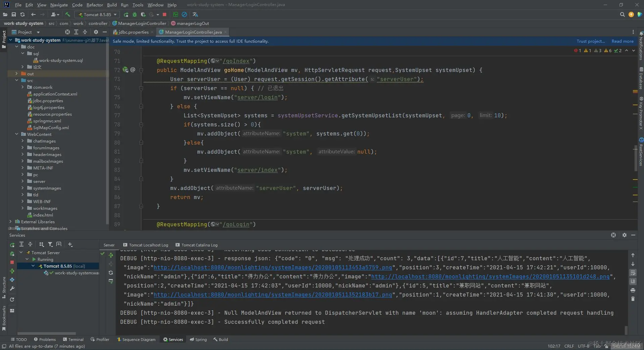This screenshot has width=644, height=350.
Task: Click the console vertical scrollbar thumb
Action: point(626,330)
